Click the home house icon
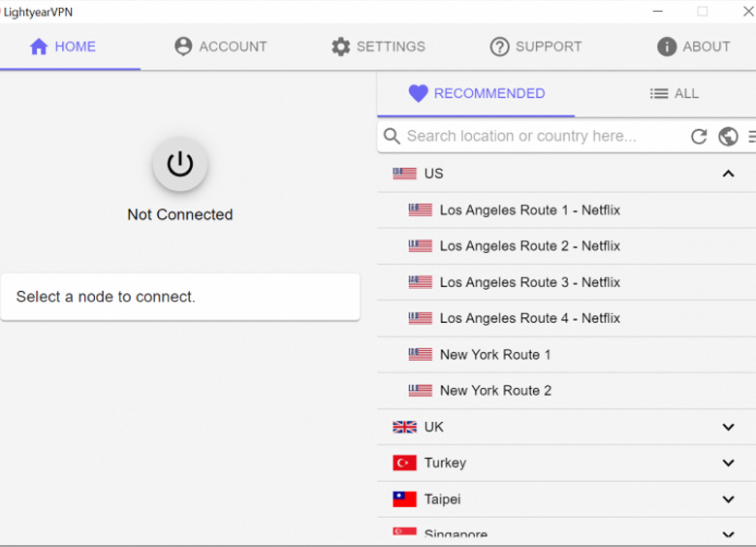 click(x=39, y=47)
